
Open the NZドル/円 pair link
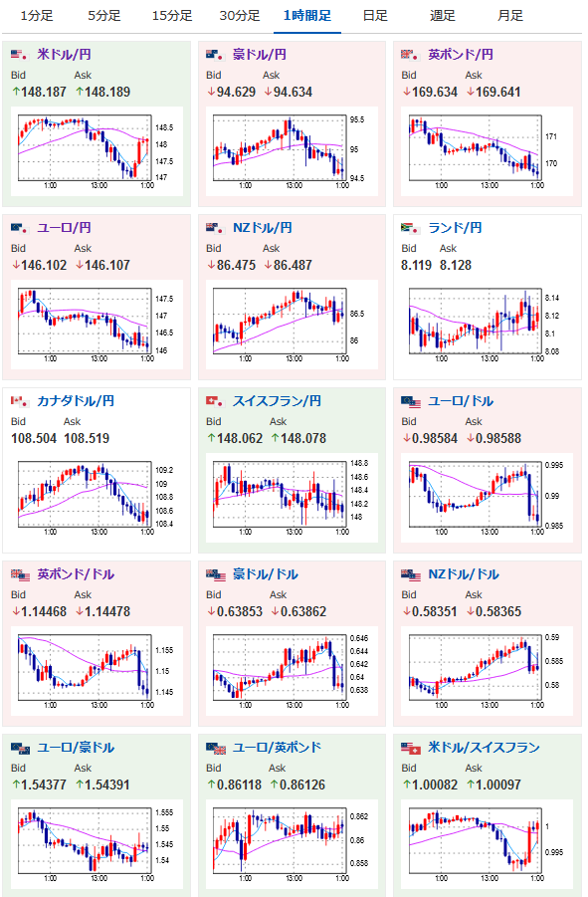click(263, 228)
